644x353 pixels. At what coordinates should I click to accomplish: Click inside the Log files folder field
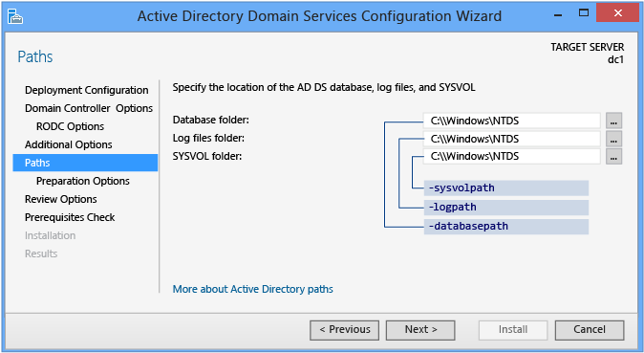[x=512, y=139]
